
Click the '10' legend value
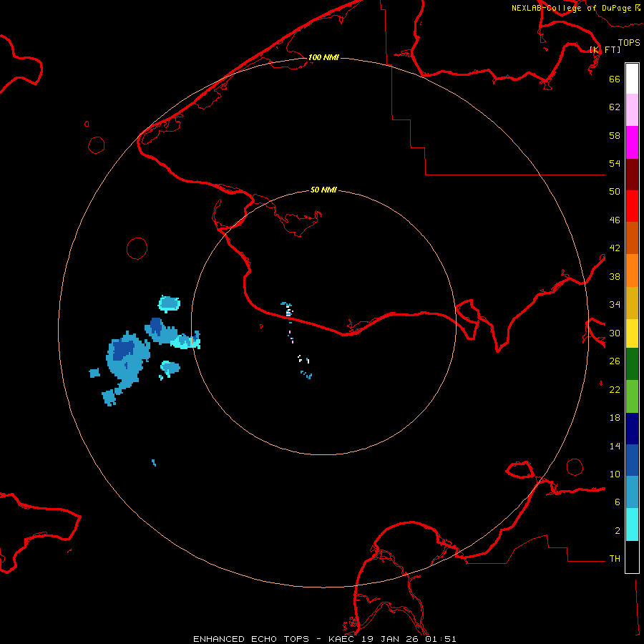[615, 474]
